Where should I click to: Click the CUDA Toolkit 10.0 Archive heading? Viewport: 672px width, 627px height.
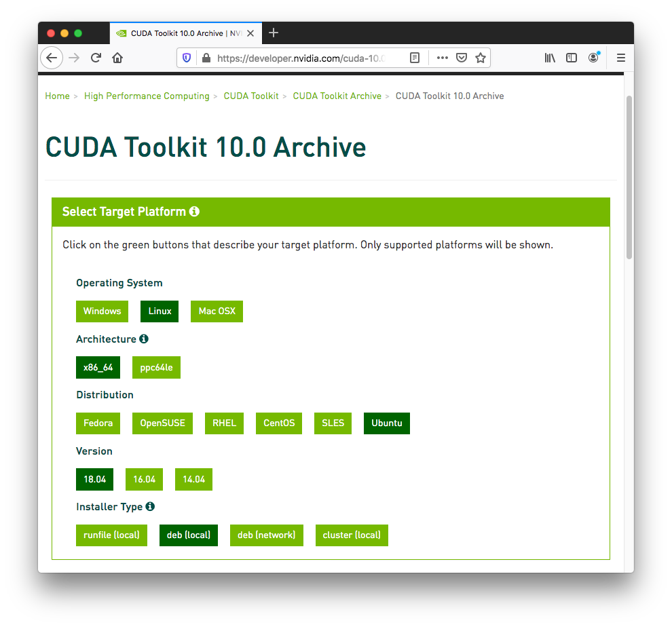[206, 147]
